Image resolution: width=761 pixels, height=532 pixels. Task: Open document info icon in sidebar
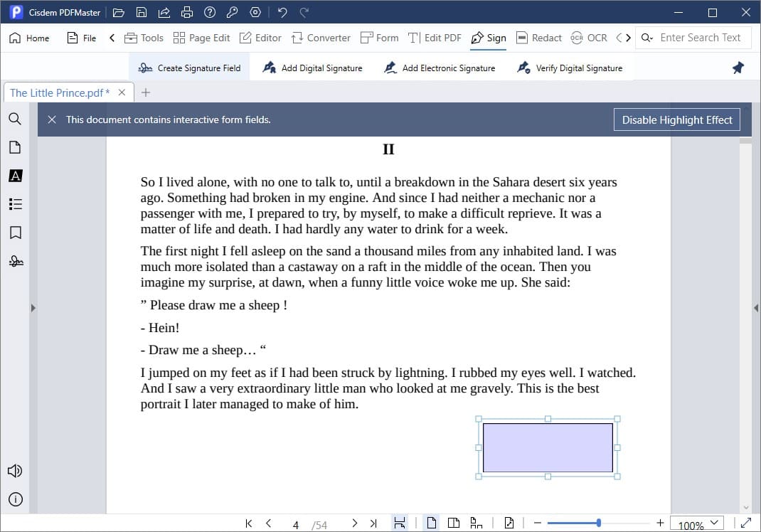tap(15, 499)
